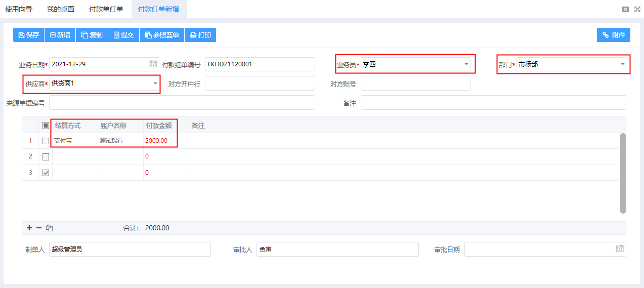Expand the 供应商 dropdown showing 供货商1
Screen dimensions: 644x288
[155, 83]
